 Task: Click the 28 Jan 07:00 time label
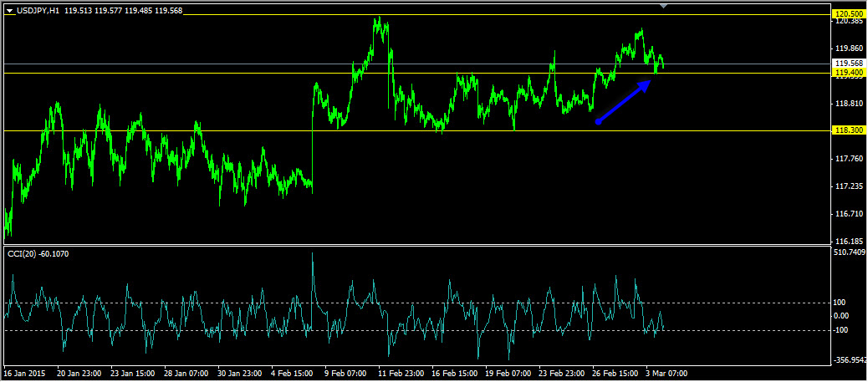186,373
